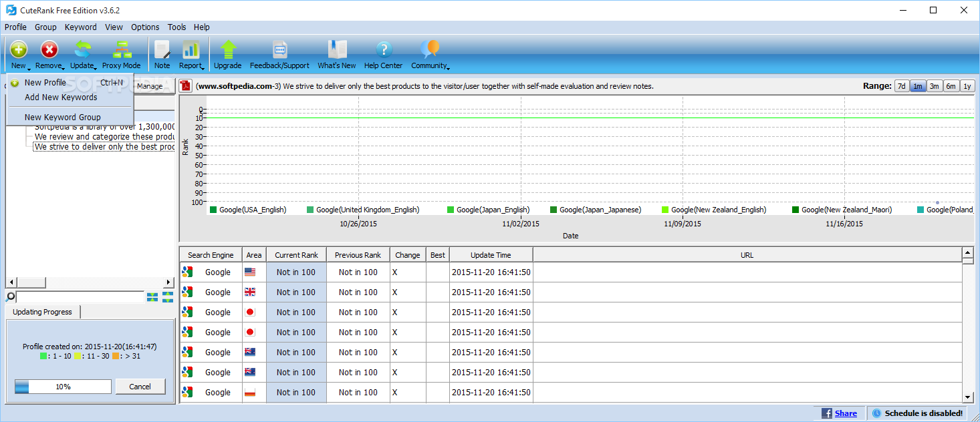The image size is (980, 422).
Task: Click the CuteRank app icon in the title bar
Action: [11, 10]
